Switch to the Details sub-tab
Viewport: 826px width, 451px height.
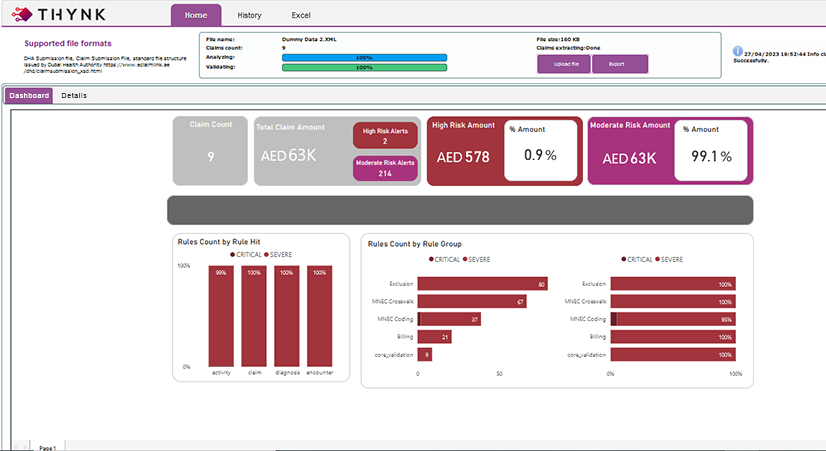tap(74, 96)
